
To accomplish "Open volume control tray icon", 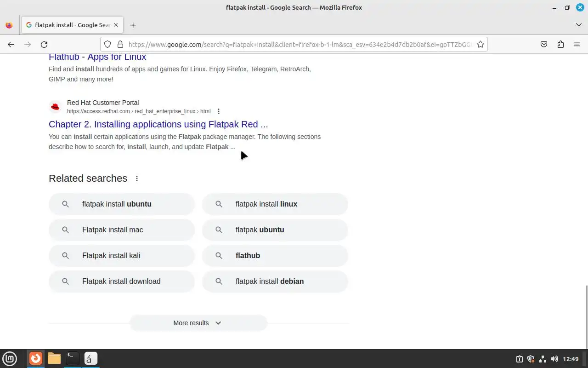I will coord(554,359).
